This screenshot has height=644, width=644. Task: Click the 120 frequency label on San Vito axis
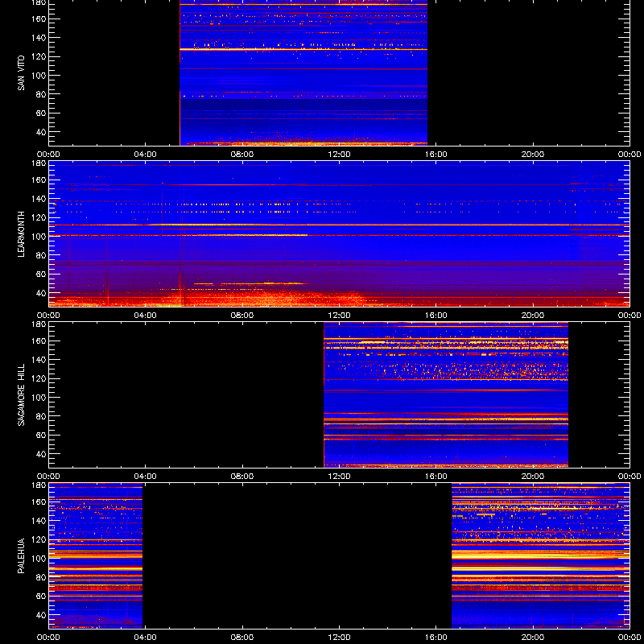coord(39,56)
